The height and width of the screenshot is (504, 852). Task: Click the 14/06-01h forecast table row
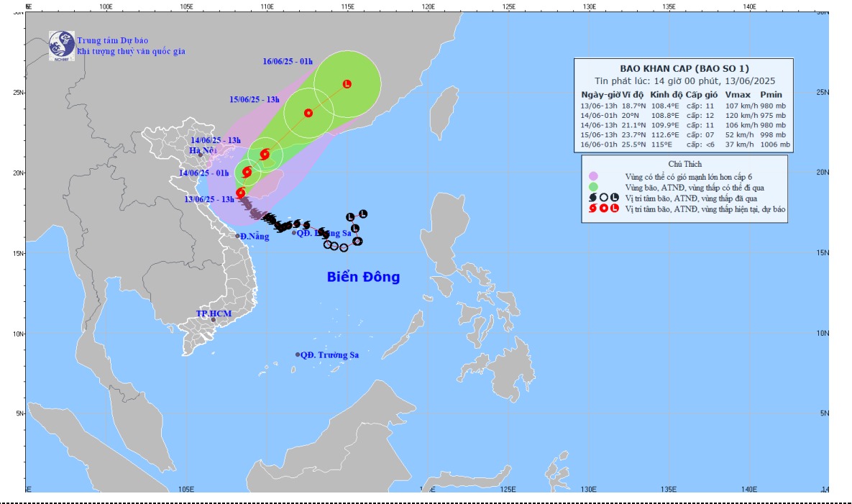coord(684,115)
